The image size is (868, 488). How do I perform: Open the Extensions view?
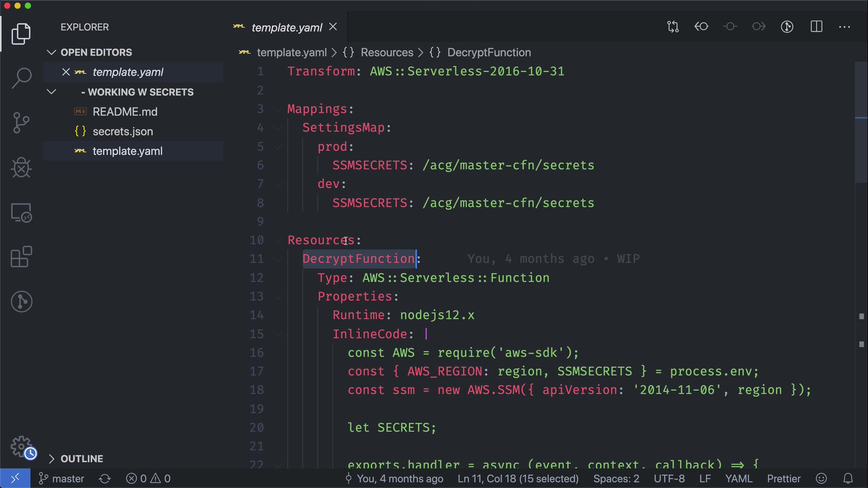21,257
